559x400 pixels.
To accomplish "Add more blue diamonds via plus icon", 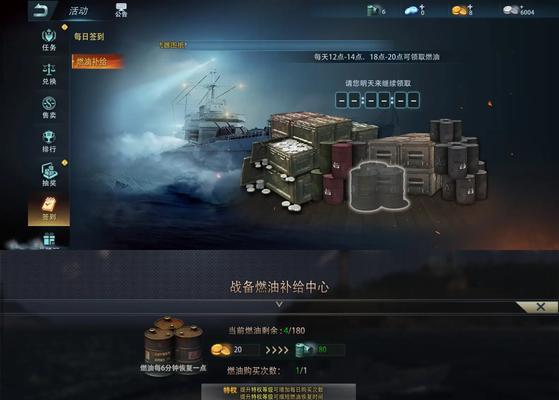I will tap(422, 7).
